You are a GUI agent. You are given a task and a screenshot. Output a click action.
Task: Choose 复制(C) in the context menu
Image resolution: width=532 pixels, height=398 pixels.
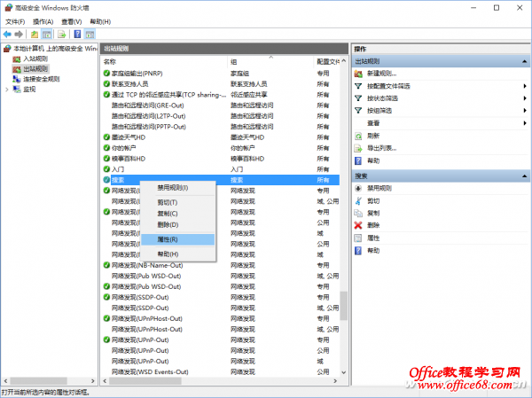[178, 214]
